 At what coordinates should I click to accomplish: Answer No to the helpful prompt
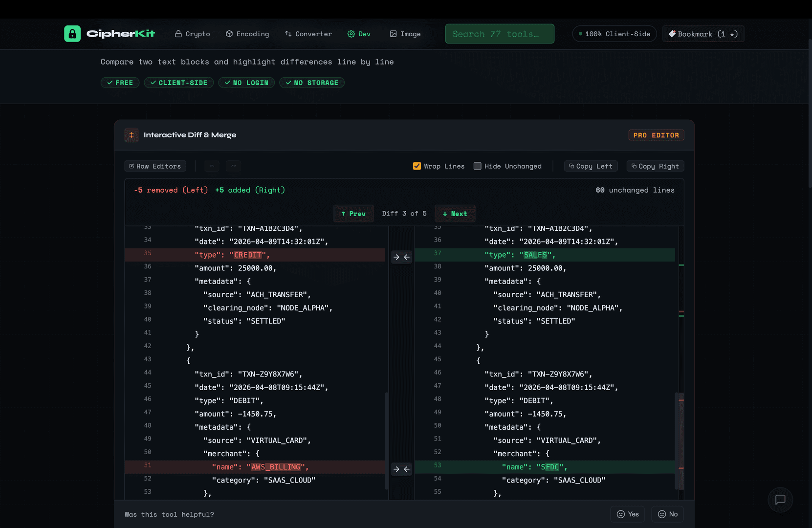click(668, 514)
